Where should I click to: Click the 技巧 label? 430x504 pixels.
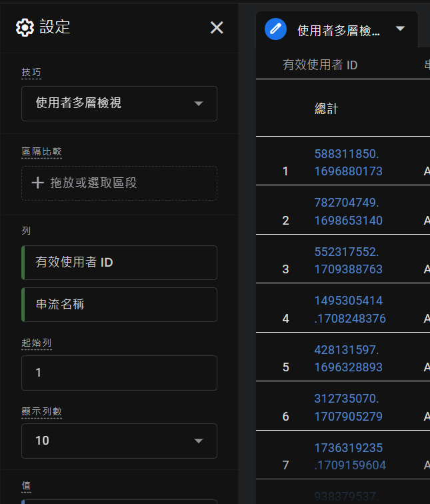point(31,72)
